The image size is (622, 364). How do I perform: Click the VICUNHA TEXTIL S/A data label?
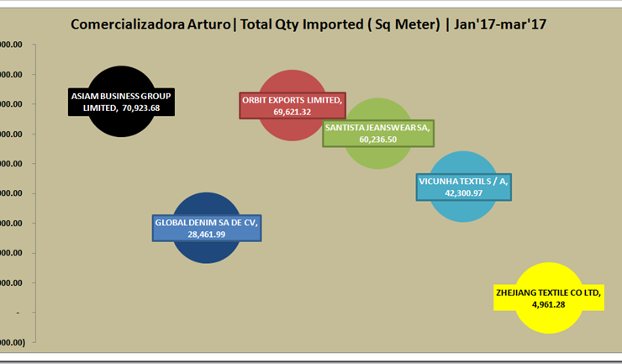coord(464,186)
